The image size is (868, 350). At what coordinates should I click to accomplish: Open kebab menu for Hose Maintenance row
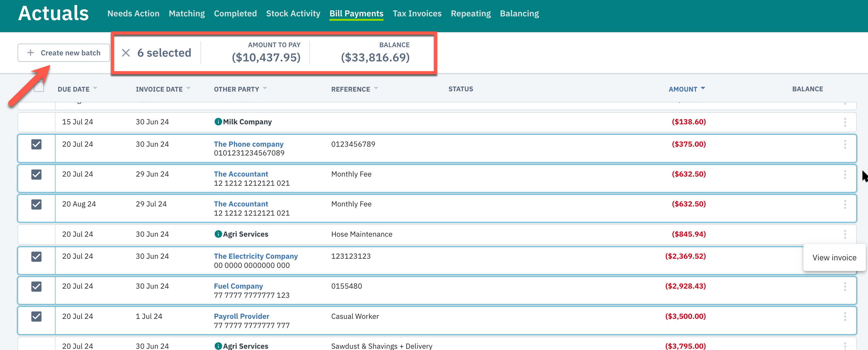[x=845, y=234]
